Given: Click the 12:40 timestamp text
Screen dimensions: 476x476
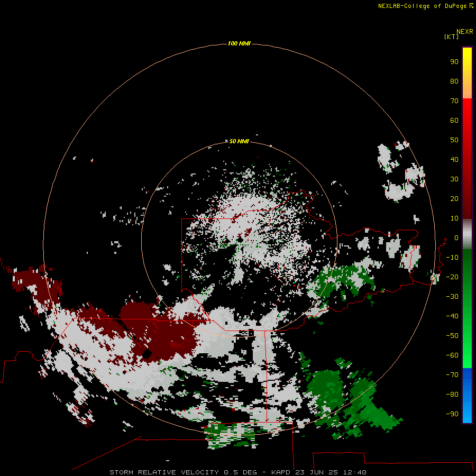Looking at the screenshot, I should coord(355,472).
